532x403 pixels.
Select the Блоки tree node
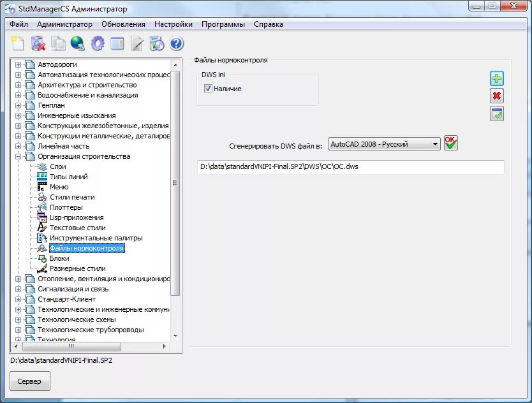[x=59, y=258]
